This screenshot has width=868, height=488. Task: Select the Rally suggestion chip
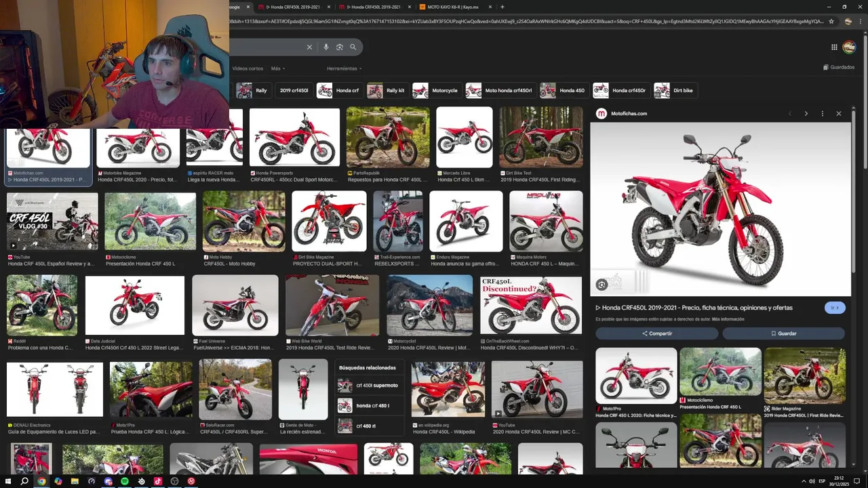252,90
